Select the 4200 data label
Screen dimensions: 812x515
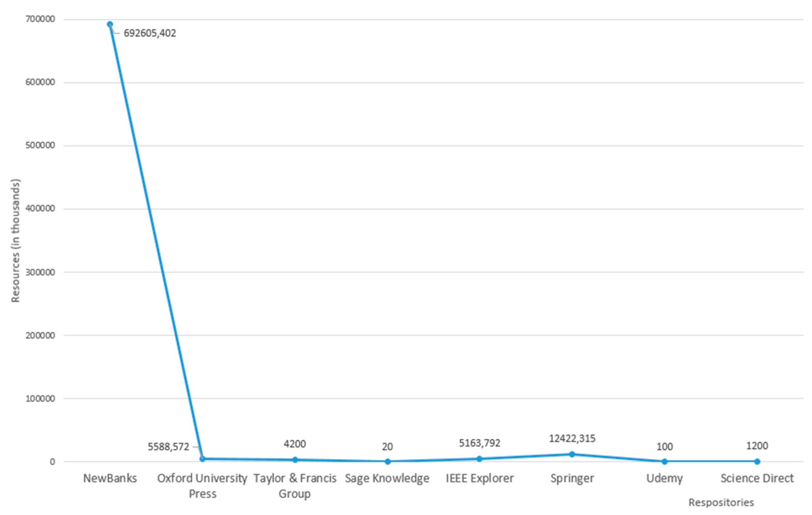point(295,444)
